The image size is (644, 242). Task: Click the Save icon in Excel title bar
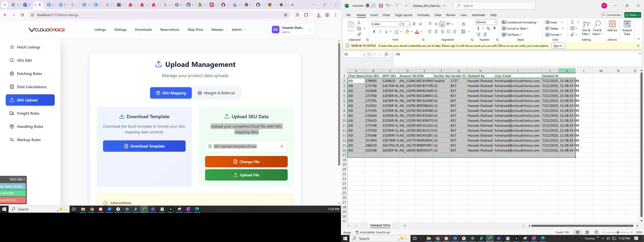381,6
